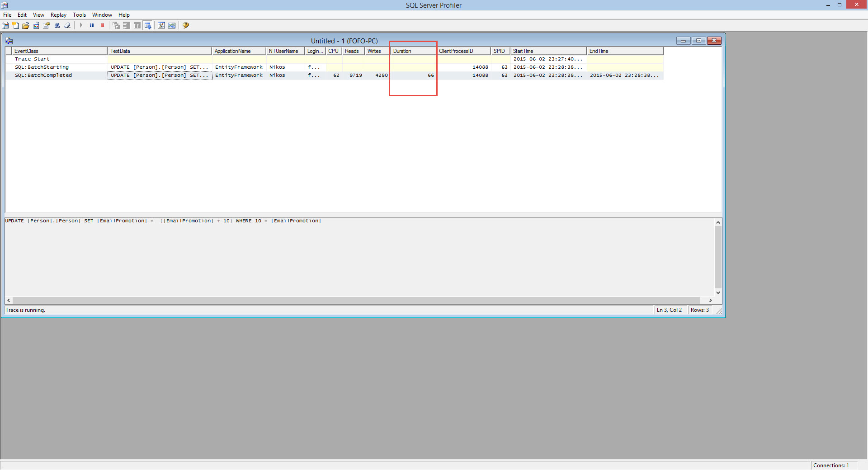
Task: Click the Writes column header
Action: click(377, 51)
